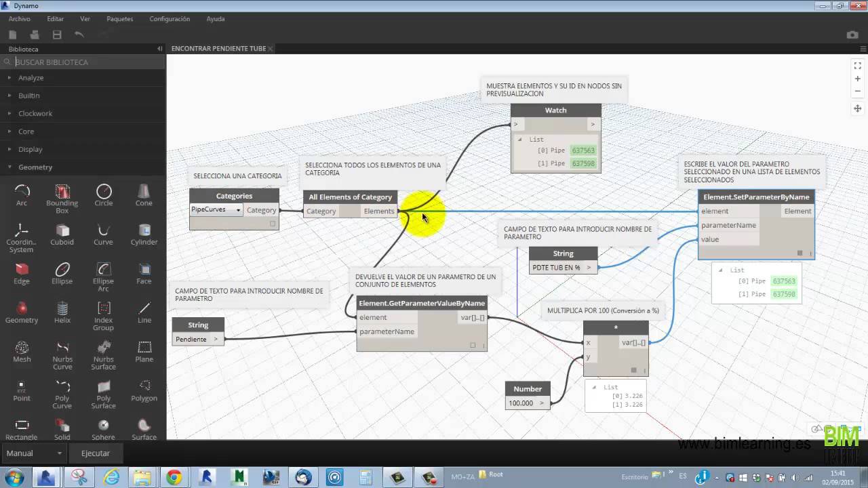
Task: Click the PDTE TUB EN % string field
Action: pyautogui.click(x=557, y=267)
